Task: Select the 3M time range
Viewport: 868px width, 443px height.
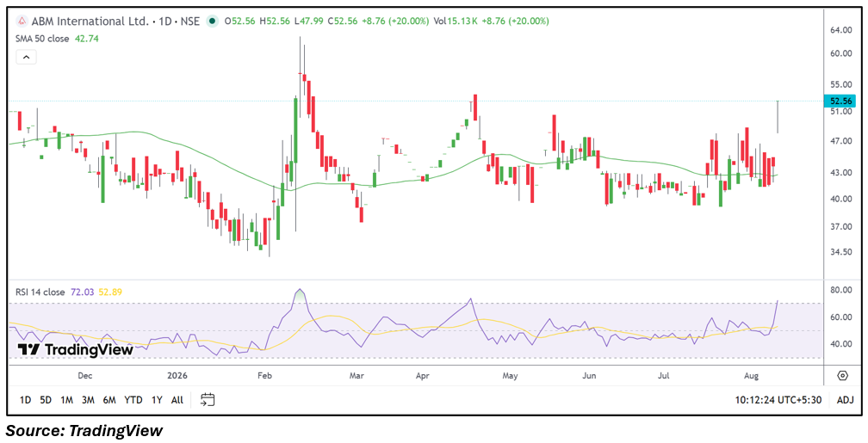Action: 88,400
